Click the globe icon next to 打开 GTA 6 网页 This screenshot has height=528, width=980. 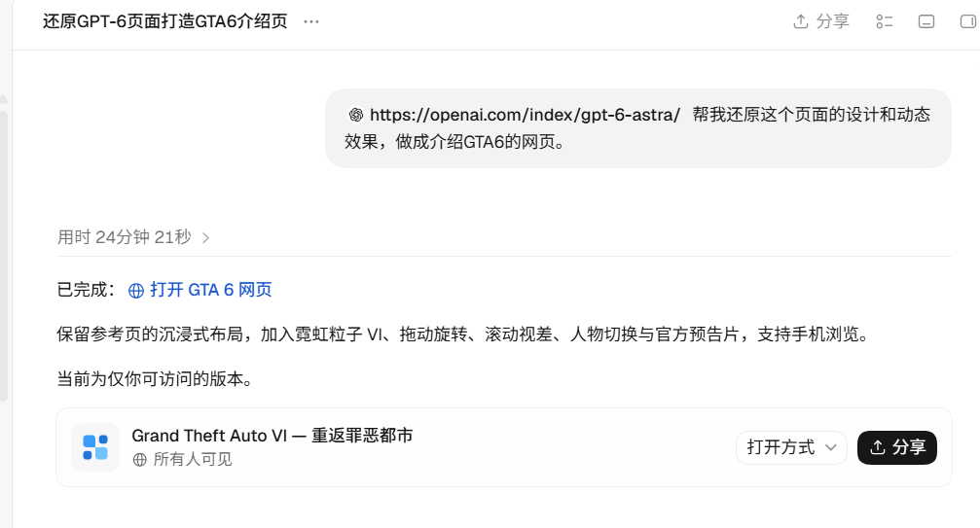135,291
